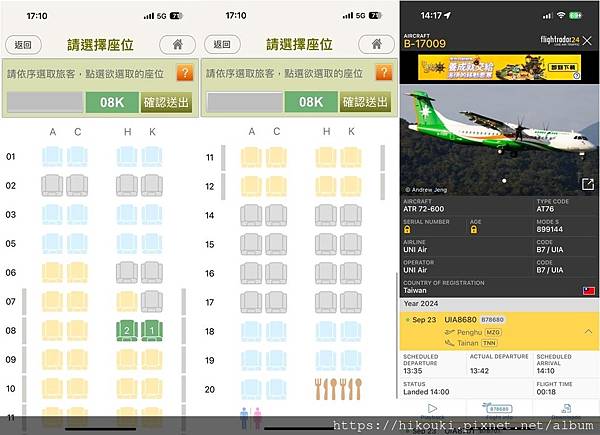Click the Taiwan flag icon
Screen dimensions: 600x435
[589, 291]
